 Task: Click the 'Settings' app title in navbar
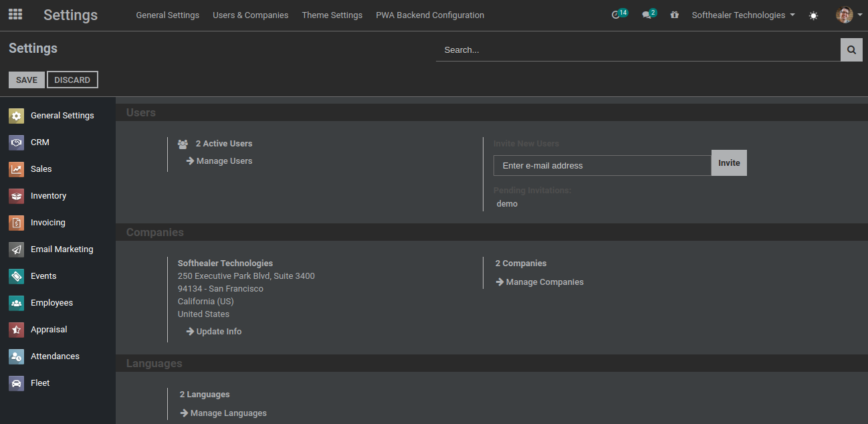click(x=70, y=15)
